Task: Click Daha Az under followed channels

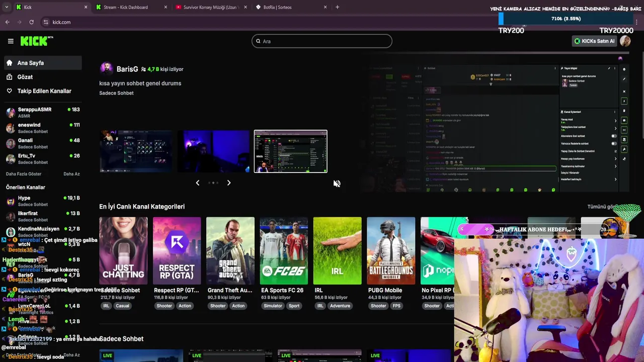Action: click(71, 174)
